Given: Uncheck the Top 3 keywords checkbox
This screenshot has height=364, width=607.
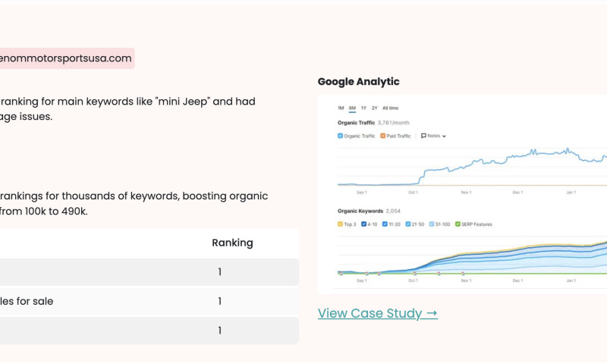Looking at the screenshot, I should tap(340, 224).
